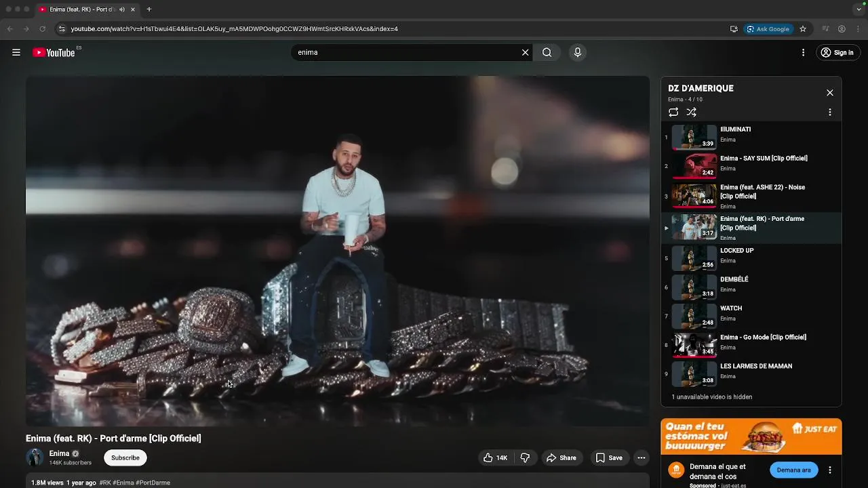Click the video player to pause
Image resolution: width=868 pixels, height=488 pixels.
[338, 251]
